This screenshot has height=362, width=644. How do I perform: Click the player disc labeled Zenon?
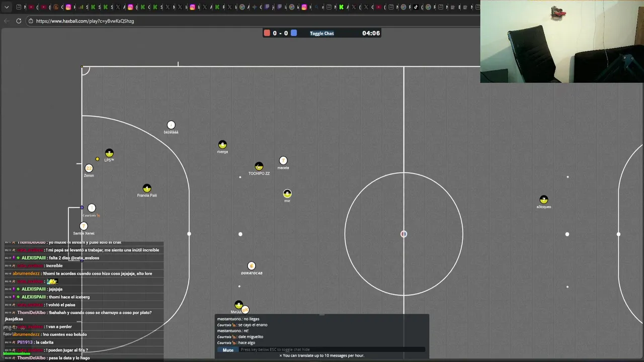tap(89, 168)
